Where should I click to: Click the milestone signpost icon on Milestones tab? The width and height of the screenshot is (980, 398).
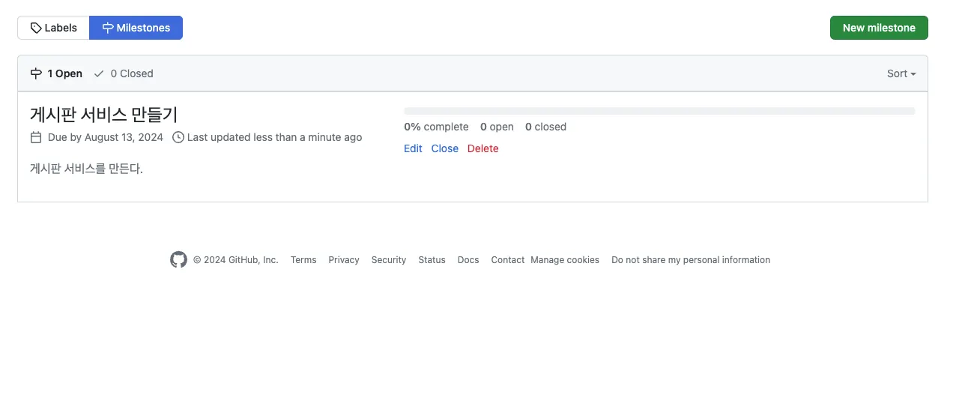pos(108,28)
